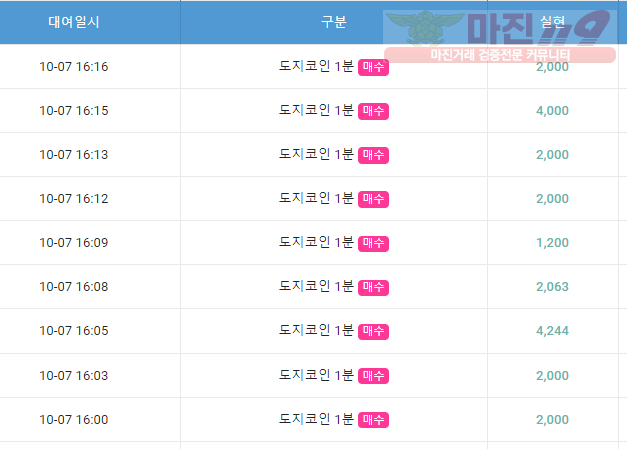
Task: Click the 구분 column header
Action: [x=333, y=22]
